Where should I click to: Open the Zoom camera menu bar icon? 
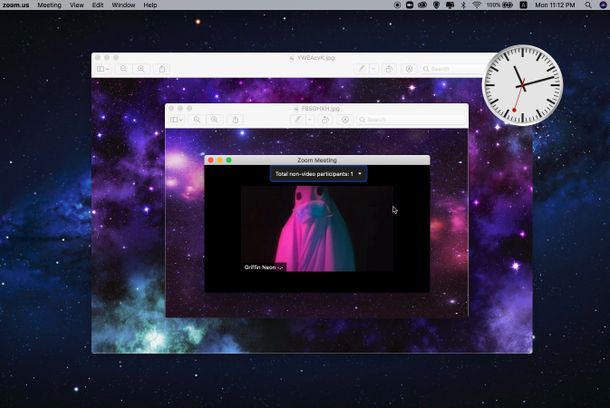(409, 5)
